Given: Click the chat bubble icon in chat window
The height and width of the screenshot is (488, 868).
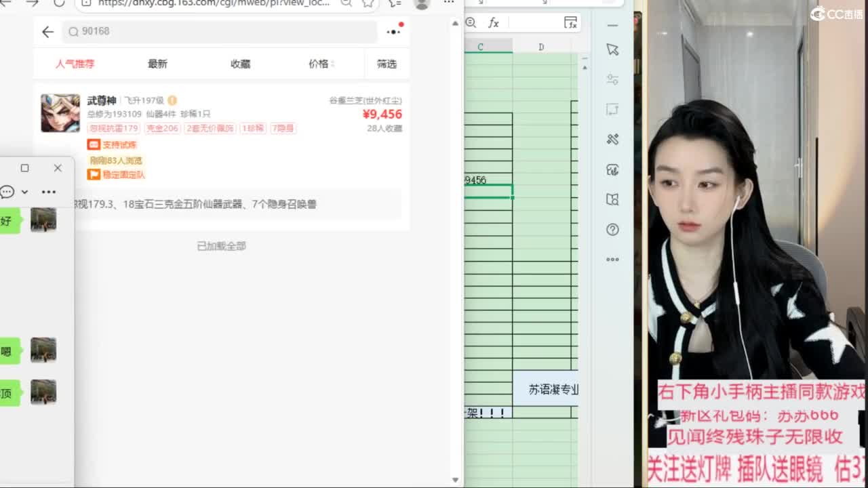Looking at the screenshot, I should [x=7, y=192].
